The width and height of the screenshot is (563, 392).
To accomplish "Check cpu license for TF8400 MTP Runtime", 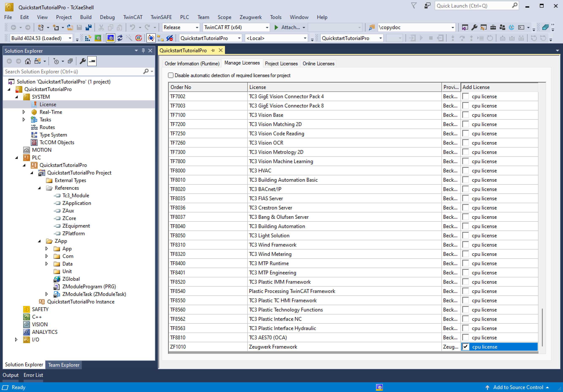I will [466, 263].
